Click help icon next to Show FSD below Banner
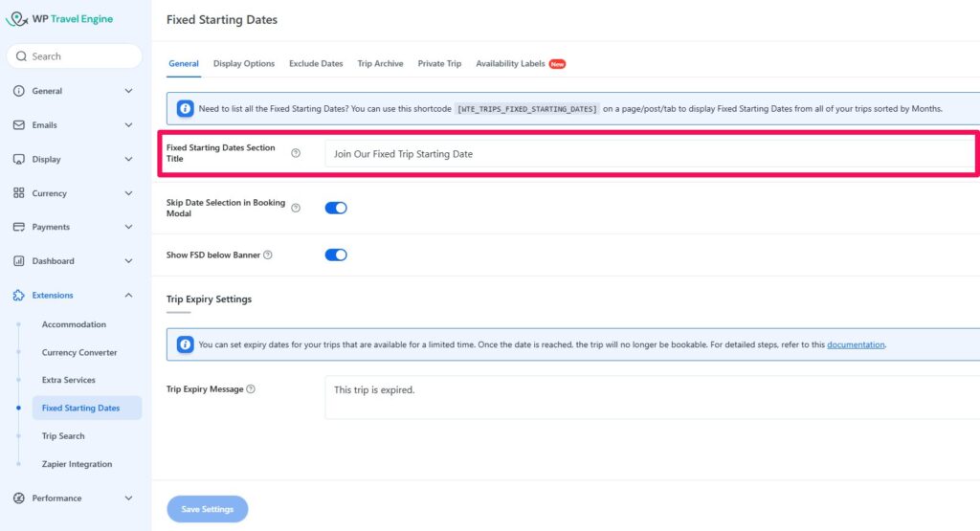Viewport: 980px width, 531px height. click(x=268, y=255)
